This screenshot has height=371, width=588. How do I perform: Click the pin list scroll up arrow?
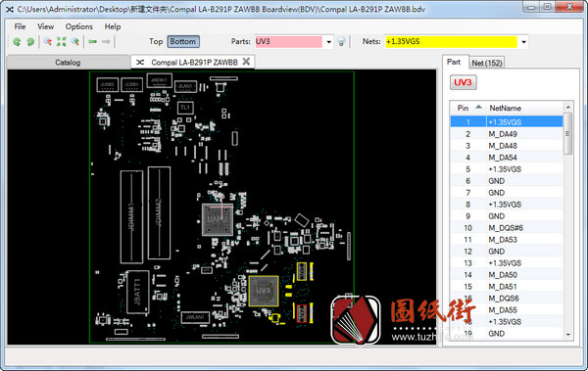(x=567, y=107)
